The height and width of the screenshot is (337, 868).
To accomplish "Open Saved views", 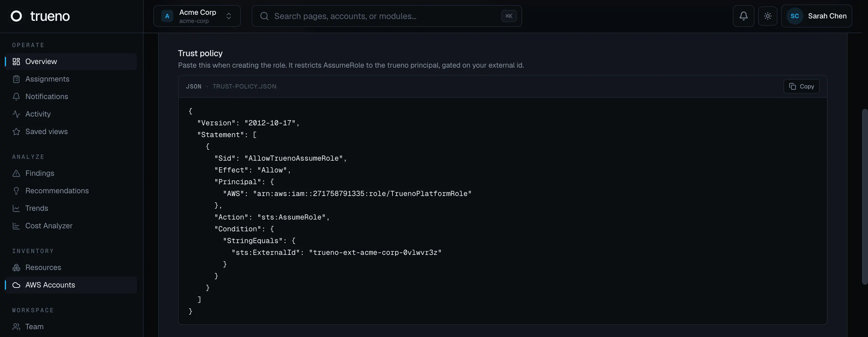I will coord(71,131).
